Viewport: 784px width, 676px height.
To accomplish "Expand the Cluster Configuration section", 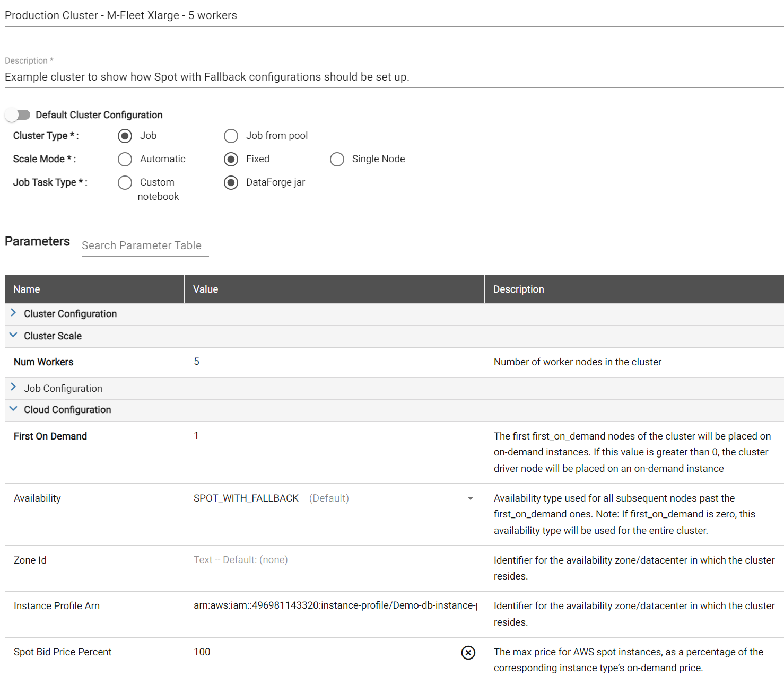I will pos(13,313).
